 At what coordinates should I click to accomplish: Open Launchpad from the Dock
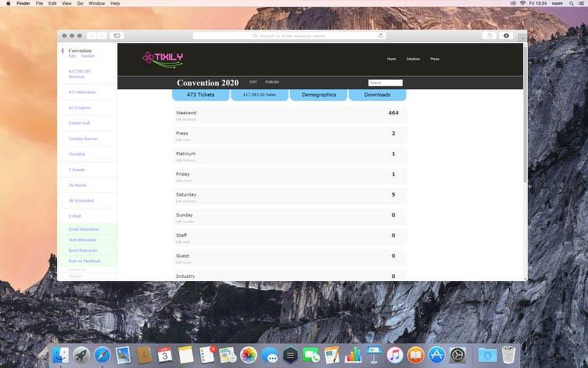point(81,355)
